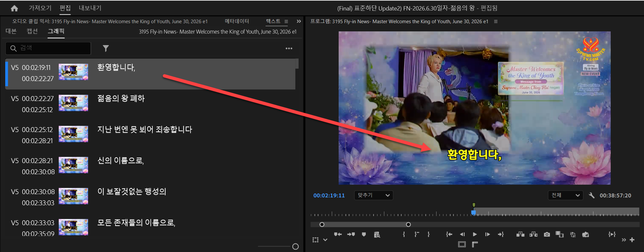
Task: Open the program monitor panel hamburger menu
Action: coord(496,22)
